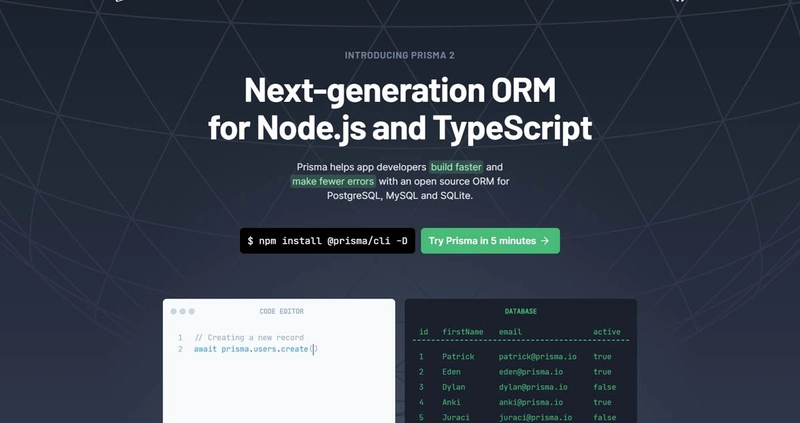
Task: Select the eden@prisma.io email cell
Action: [x=531, y=372]
